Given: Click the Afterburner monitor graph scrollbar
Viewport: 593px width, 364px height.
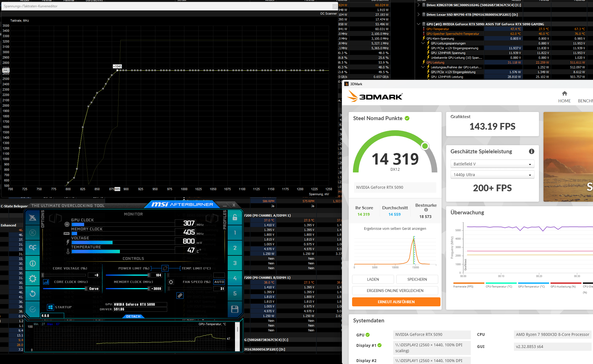Looking at the screenshot, I should click(237, 337).
